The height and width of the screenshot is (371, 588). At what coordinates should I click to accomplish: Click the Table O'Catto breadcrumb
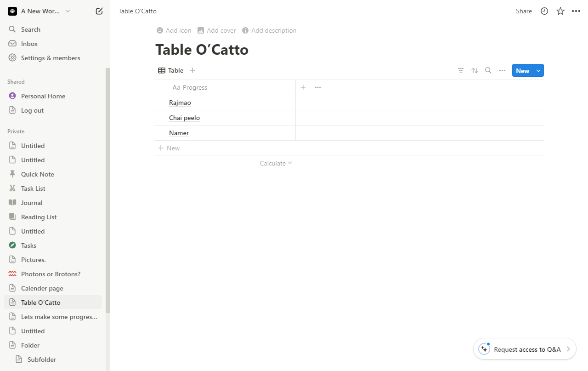137,11
